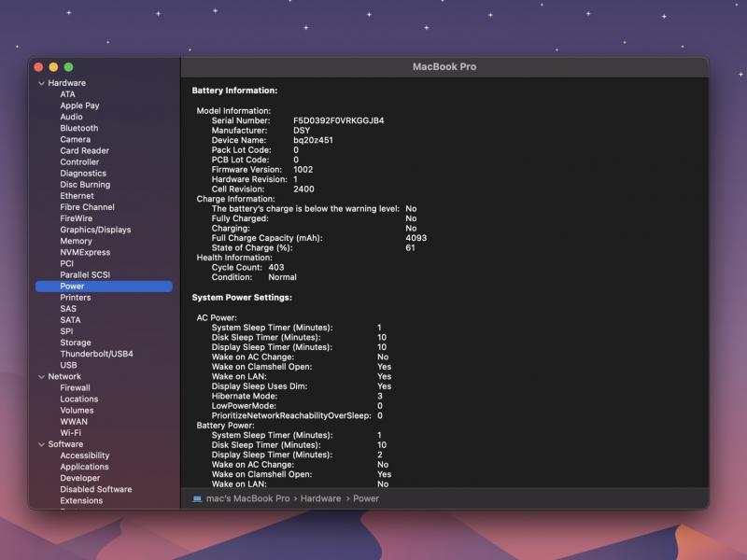Collapse the Software section chevron
The image size is (747, 560).
click(x=41, y=444)
